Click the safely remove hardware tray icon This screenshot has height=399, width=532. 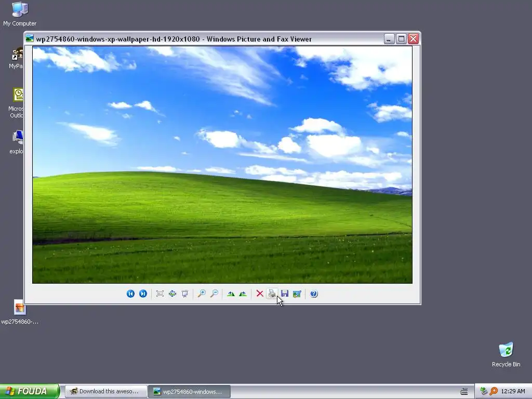[x=484, y=391]
